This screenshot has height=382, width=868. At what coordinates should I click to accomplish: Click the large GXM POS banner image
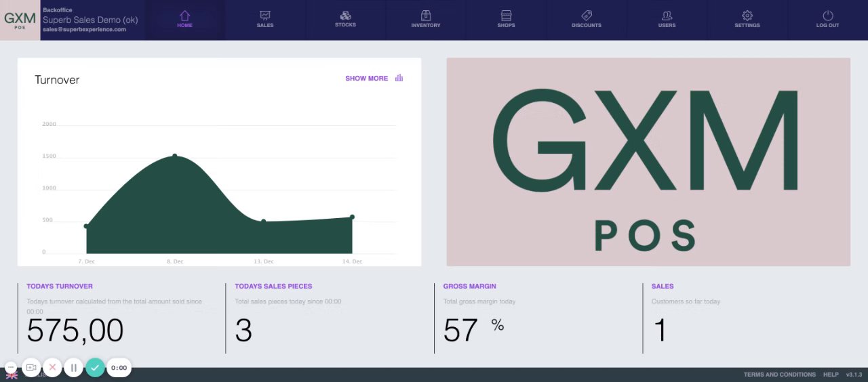648,162
